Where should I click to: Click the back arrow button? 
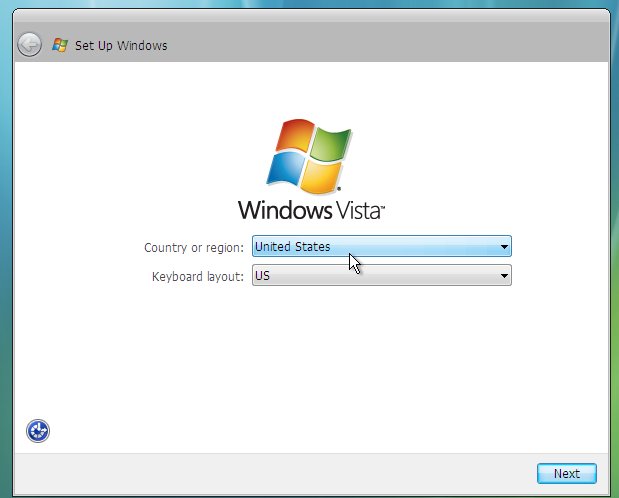tap(30, 45)
